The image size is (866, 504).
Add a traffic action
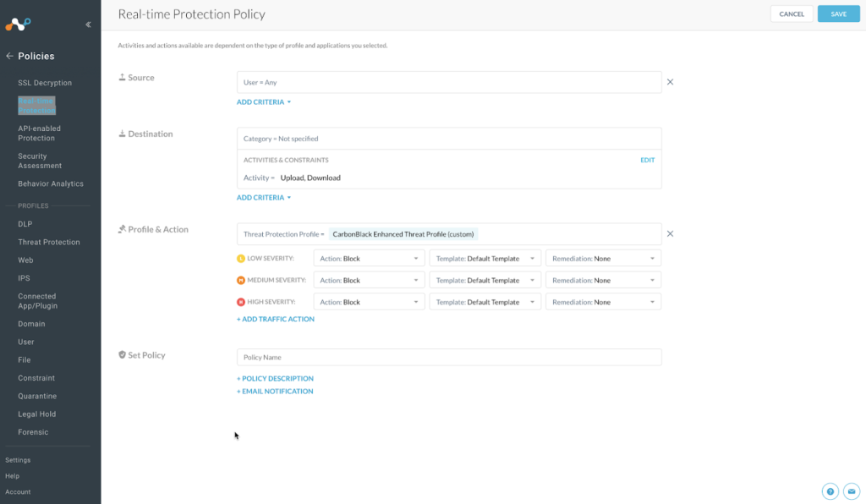(x=276, y=319)
